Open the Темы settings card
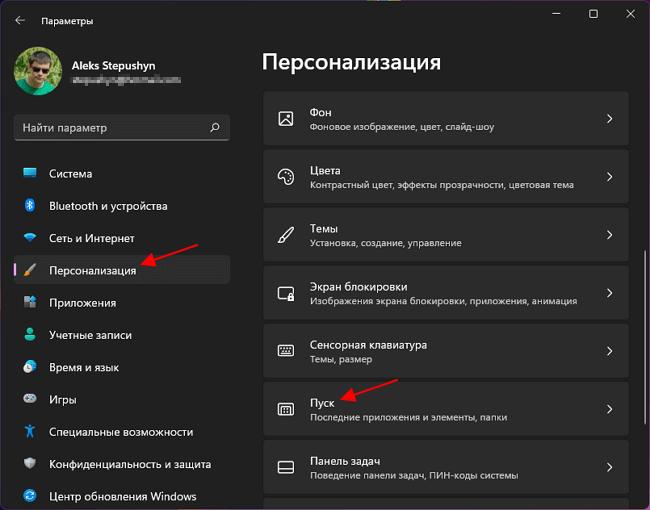 tap(446, 235)
